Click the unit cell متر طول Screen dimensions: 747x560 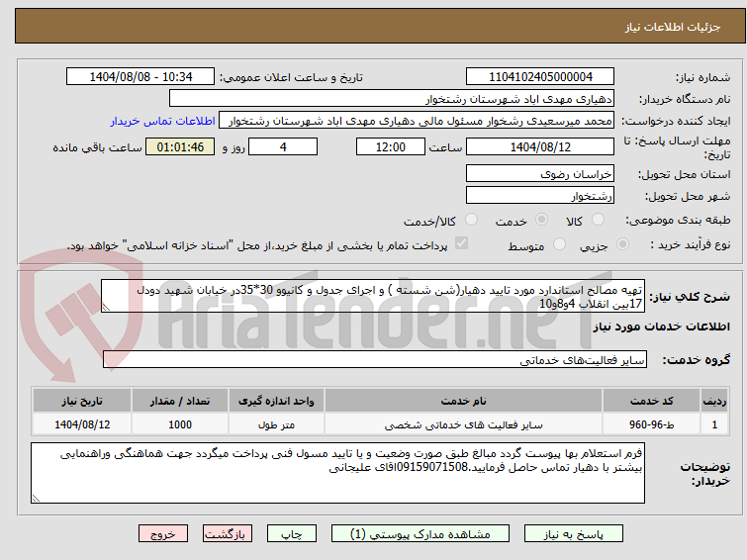click(x=276, y=424)
